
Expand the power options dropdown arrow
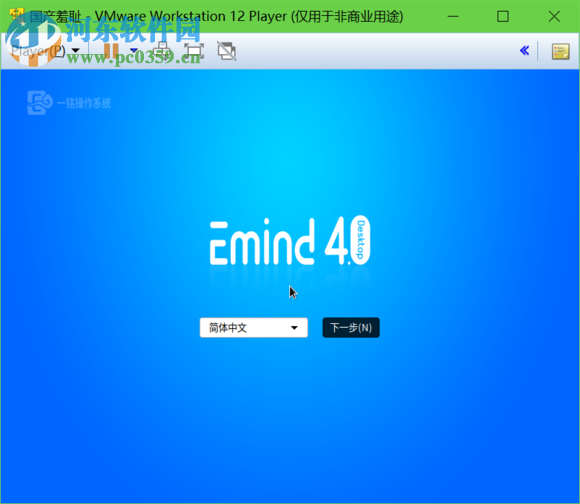[x=134, y=50]
